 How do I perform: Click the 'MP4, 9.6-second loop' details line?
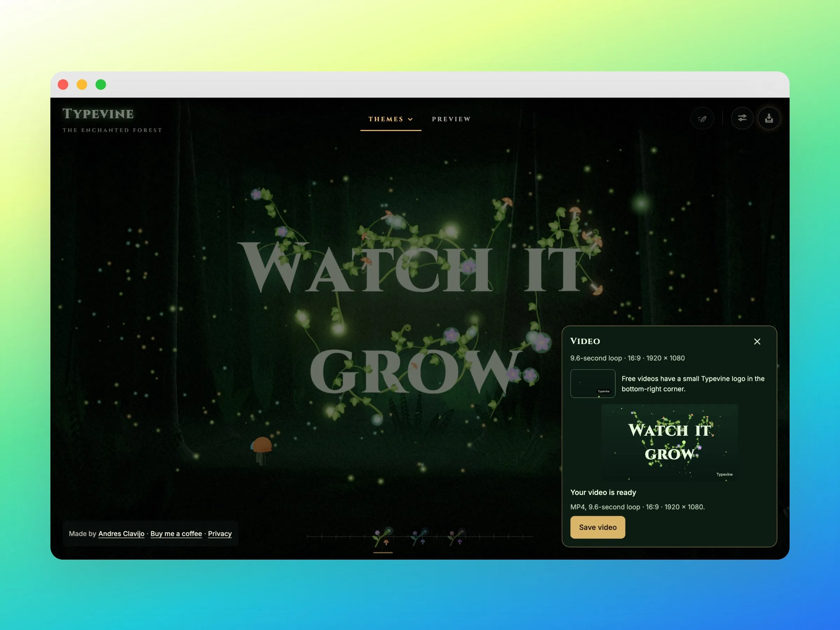[x=637, y=507]
